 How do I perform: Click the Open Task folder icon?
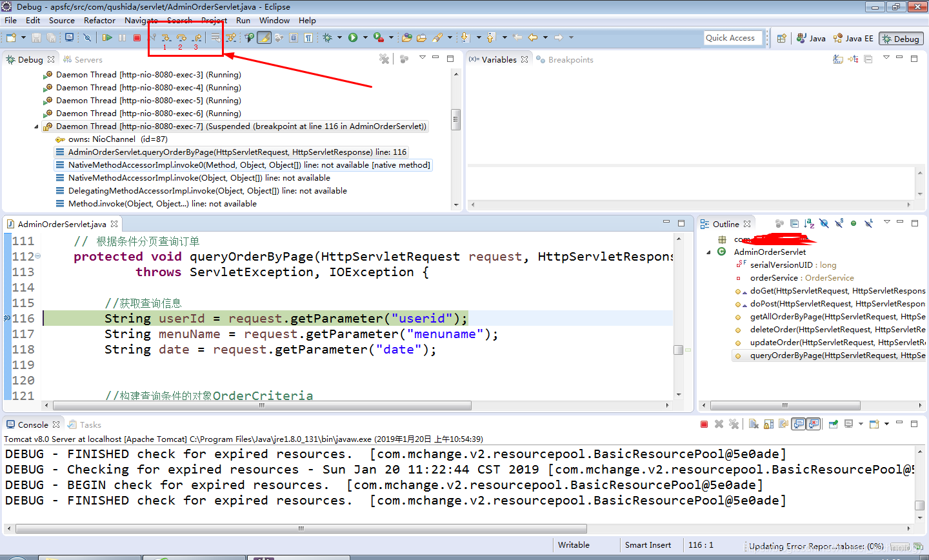(x=421, y=37)
